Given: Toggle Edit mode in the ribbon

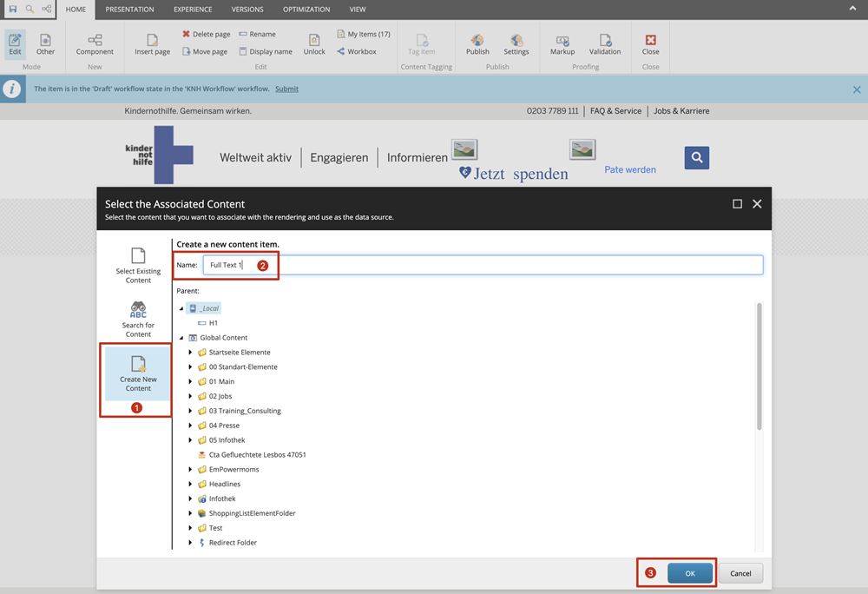Looking at the screenshot, I should click(x=15, y=44).
